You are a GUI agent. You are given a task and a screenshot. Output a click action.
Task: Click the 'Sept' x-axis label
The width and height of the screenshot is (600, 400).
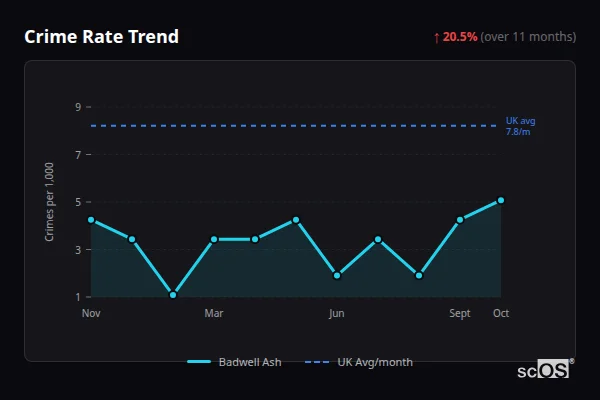tap(460, 313)
